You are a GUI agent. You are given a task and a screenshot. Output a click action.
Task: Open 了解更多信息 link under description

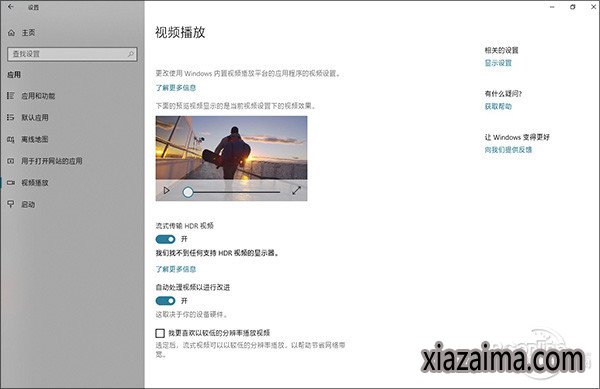pos(176,88)
